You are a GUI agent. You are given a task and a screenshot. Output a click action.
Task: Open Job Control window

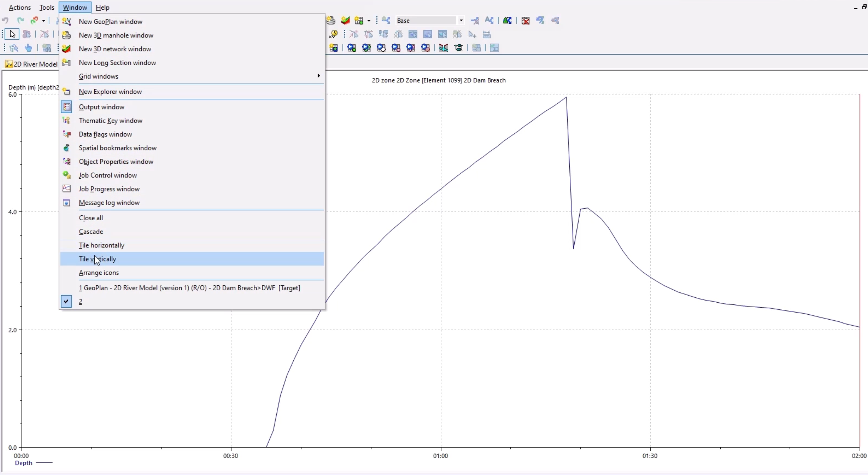tap(108, 175)
